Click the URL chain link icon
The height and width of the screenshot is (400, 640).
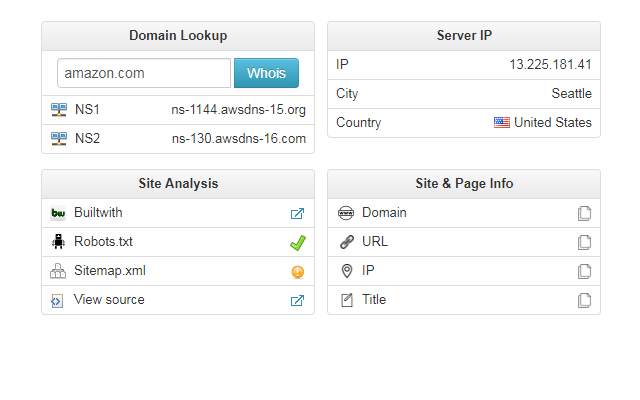pyautogui.click(x=347, y=242)
